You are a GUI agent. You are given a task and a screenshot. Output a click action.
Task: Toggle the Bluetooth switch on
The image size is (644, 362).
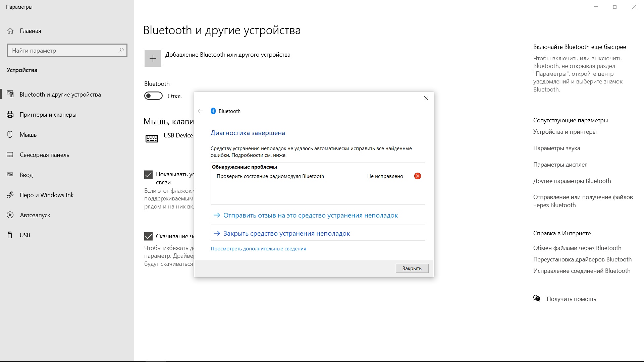tap(153, 96)
